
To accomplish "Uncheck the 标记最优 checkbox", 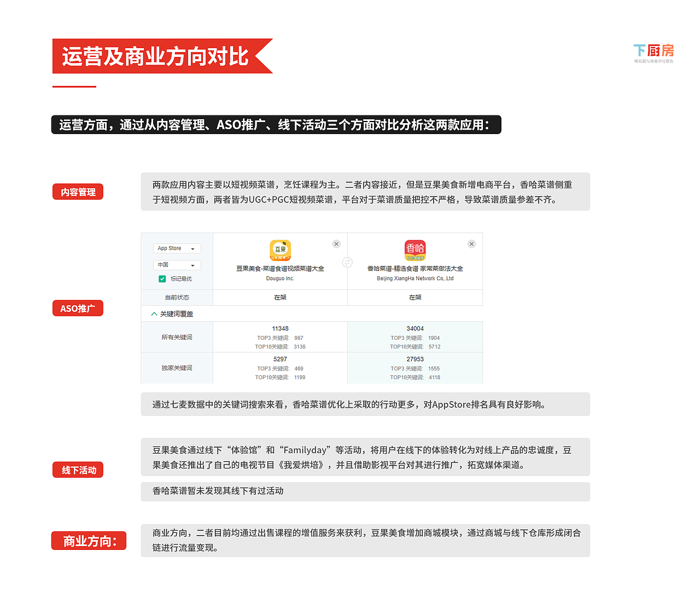I will pyautogui.click(x=162, y=279).
